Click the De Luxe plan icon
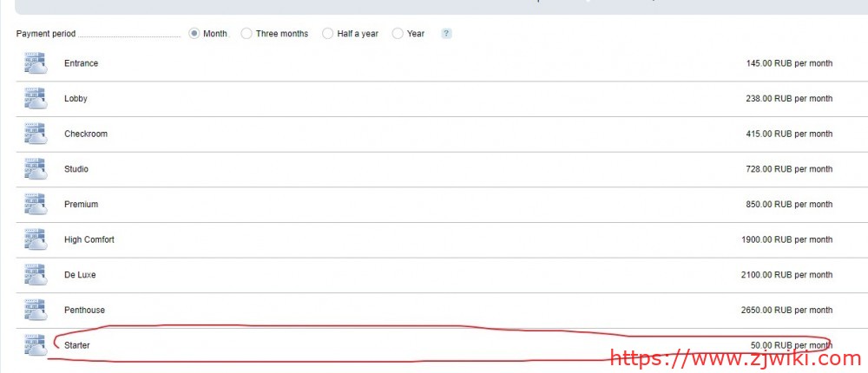 click(35, 275)
